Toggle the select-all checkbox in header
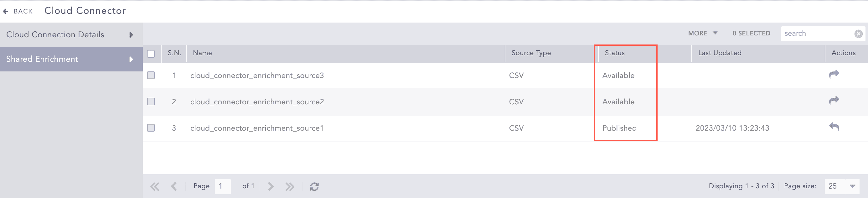This screenshot has height=198, width=868. click(x=151, y=54)
